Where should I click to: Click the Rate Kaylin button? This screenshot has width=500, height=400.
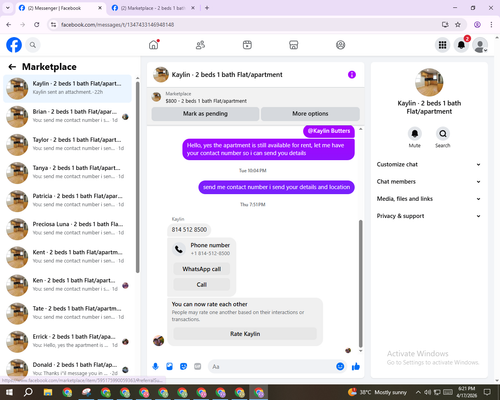point(245,334)
